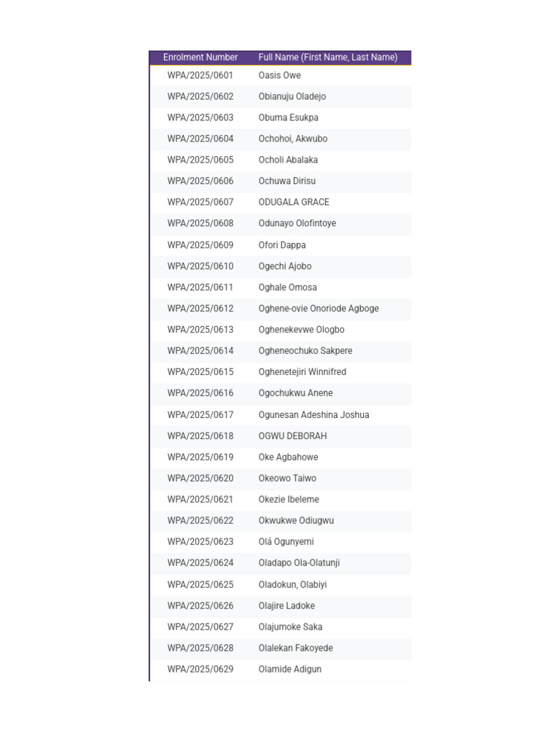Select the name Olalekan Fakoyede

[295, 648]
